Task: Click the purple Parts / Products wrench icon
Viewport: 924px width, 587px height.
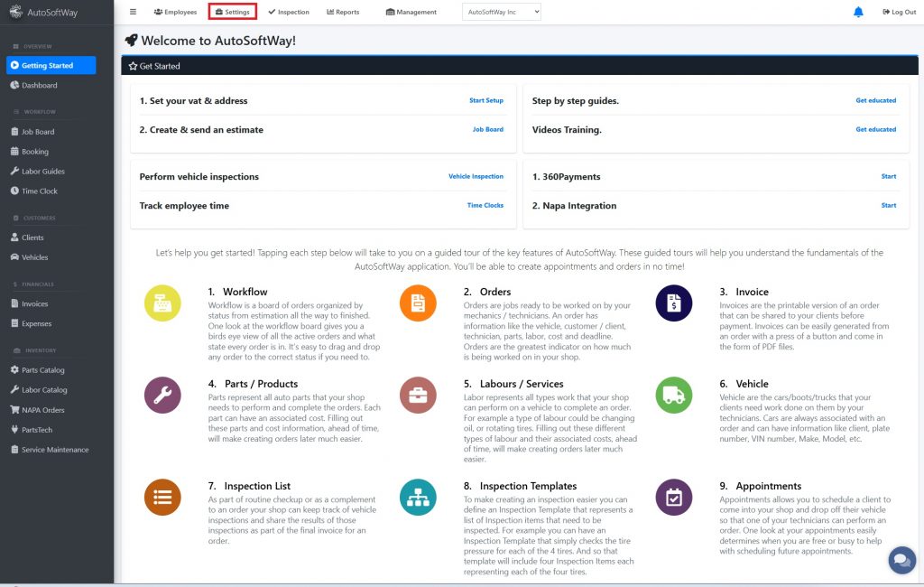Action: tap(162, 396)
